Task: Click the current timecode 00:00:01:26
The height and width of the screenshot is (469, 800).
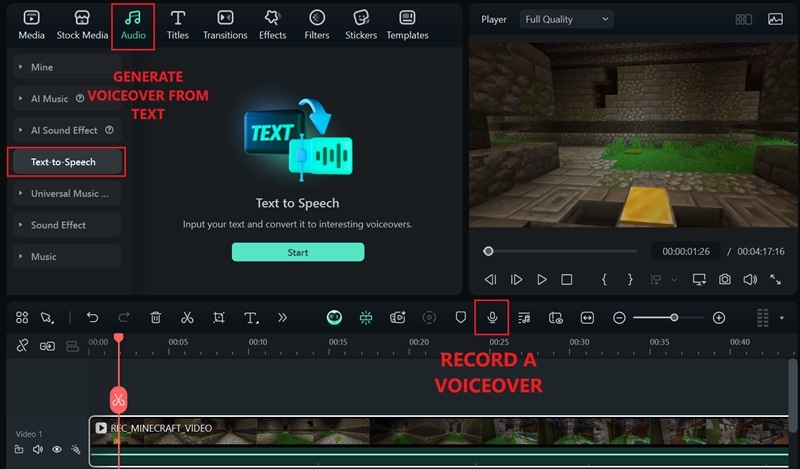Action: pyautogui.click(x=686, y=251)
